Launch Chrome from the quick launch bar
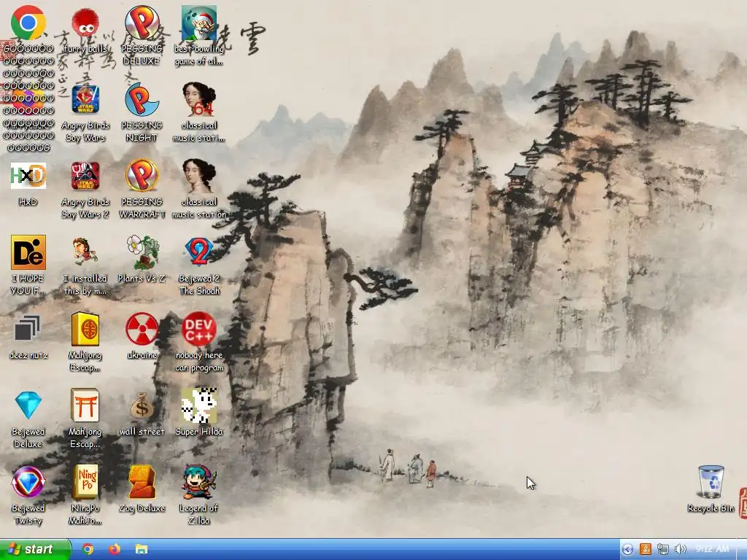This screenshot has height=560, width=747. point(88,549)
